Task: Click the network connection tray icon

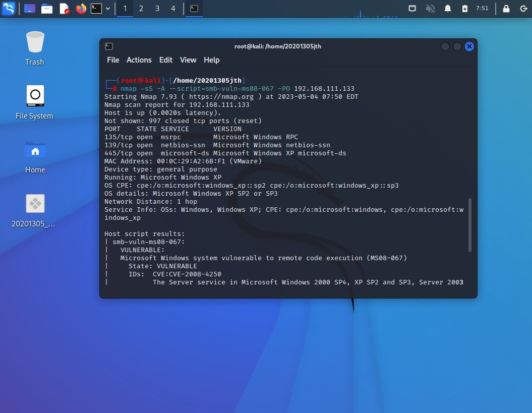Action: (412, 9)
